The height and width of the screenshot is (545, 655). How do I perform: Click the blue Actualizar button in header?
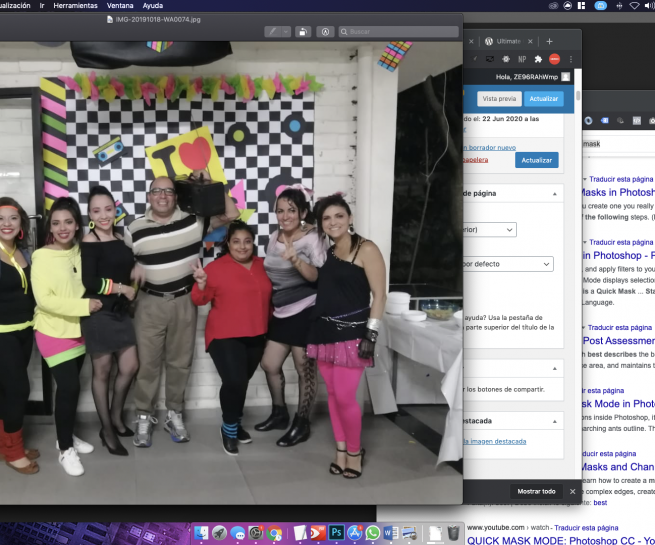(543, 99)
